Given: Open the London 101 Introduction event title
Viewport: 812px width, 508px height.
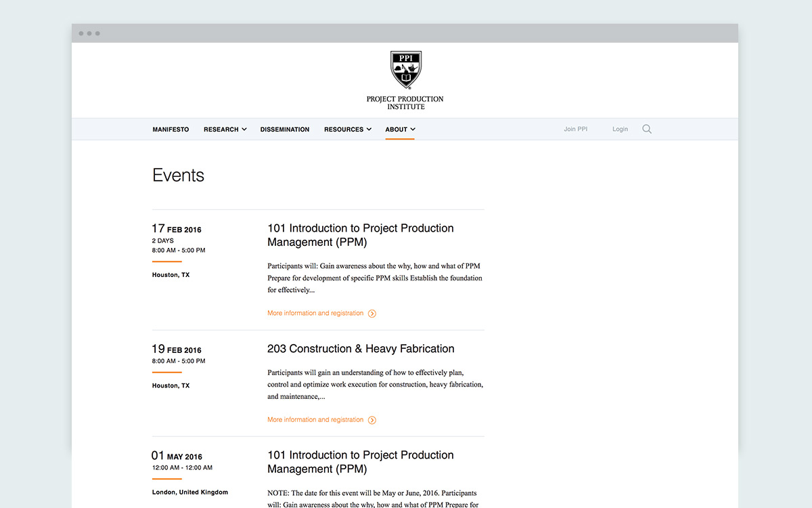Looking at the screenshot, I should 360,462.
